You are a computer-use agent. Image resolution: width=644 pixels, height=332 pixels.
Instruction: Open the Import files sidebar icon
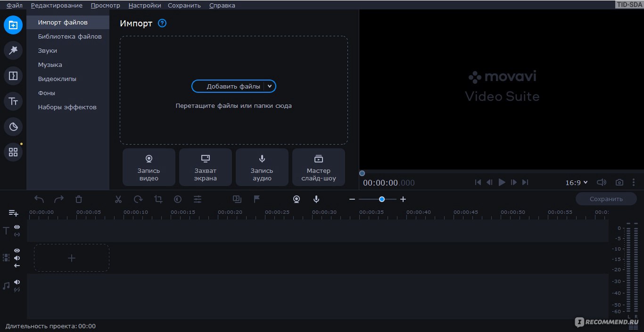point(13,25)
